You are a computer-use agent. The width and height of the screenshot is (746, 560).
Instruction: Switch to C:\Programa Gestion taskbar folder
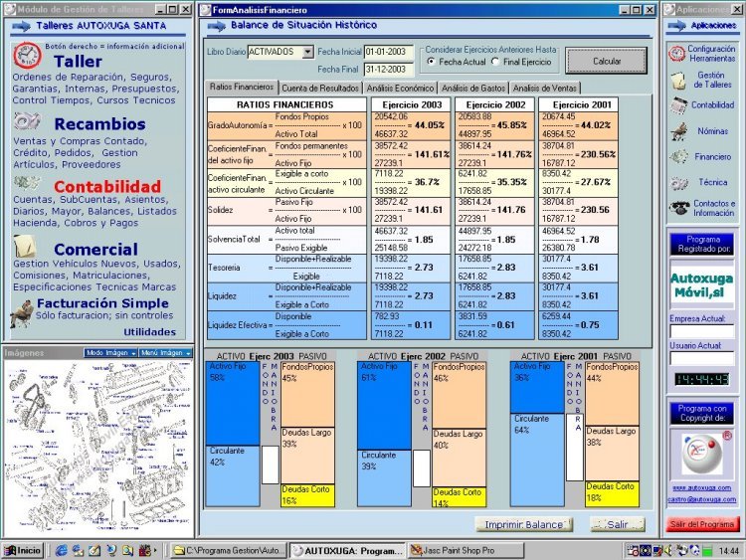[229, 550]
